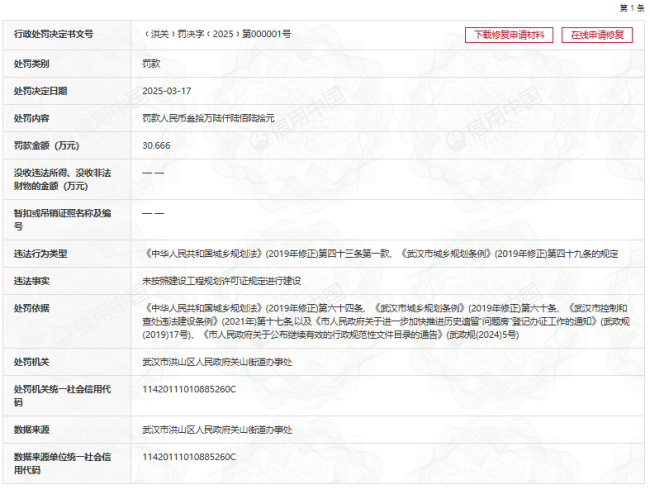Click the 下载修复申请材料 button

click(509, 35)
